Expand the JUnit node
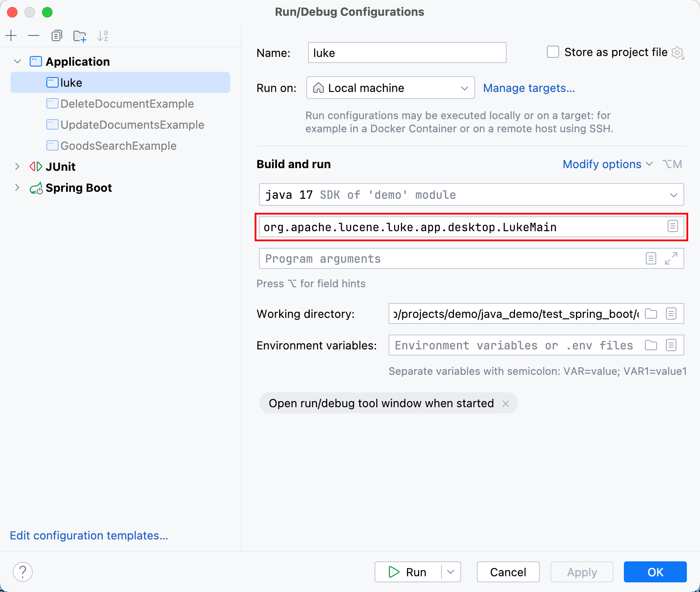The height and width of the screenshot is (592, 700). 17,166
